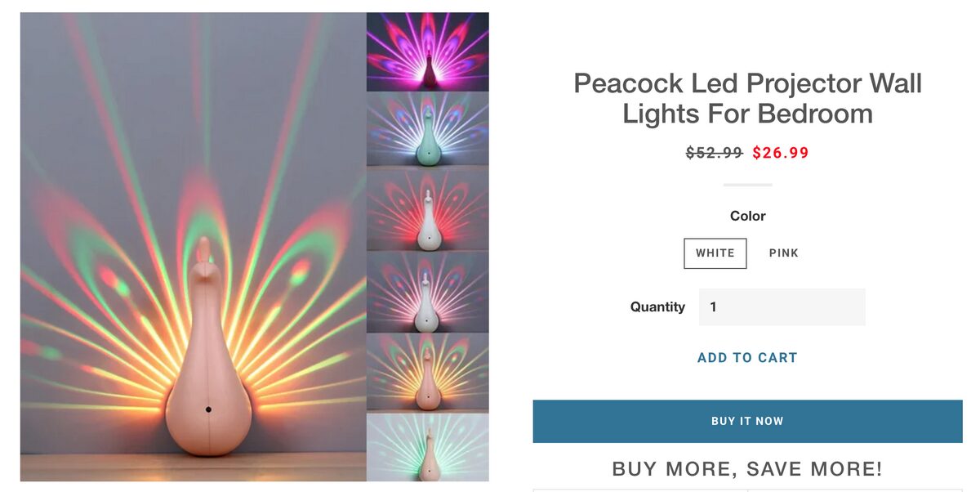Click the discount table below BUY MORE
The height and width of the screenshot is (492, 980).
(747, 489)
